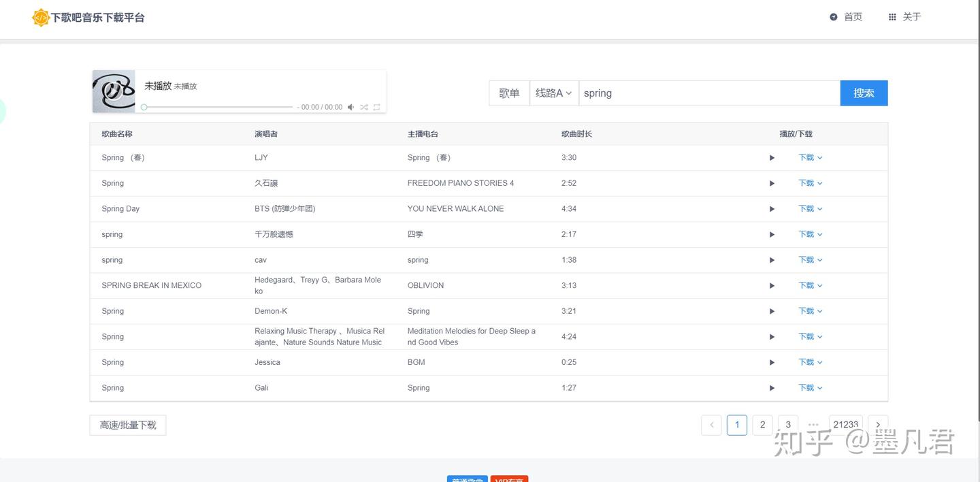Play spring by cav
The width and height of the screenshot is (980, 482).
(x=772, y=260)
